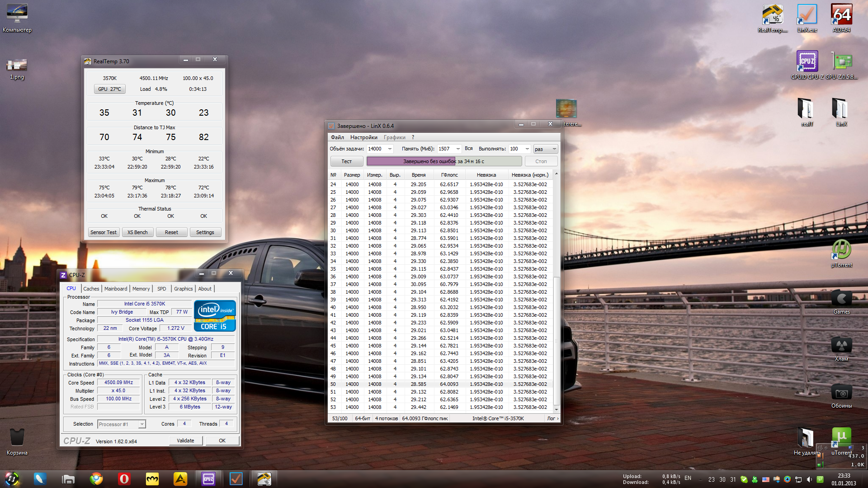This screenshot has height=488, width=868.
Task: Switch to LinX via taskbar checkmark icon
Action: pos(236,479)
